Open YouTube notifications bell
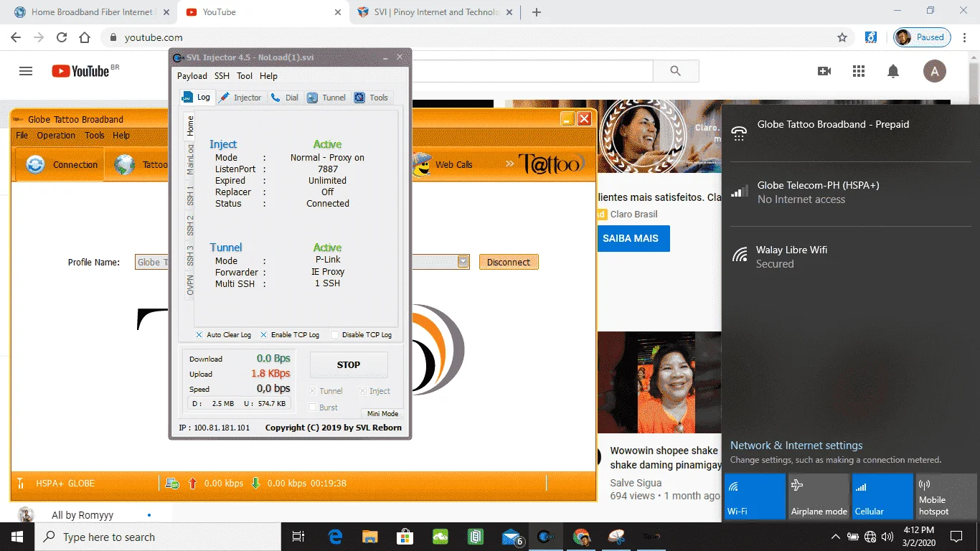 [893, 71]
